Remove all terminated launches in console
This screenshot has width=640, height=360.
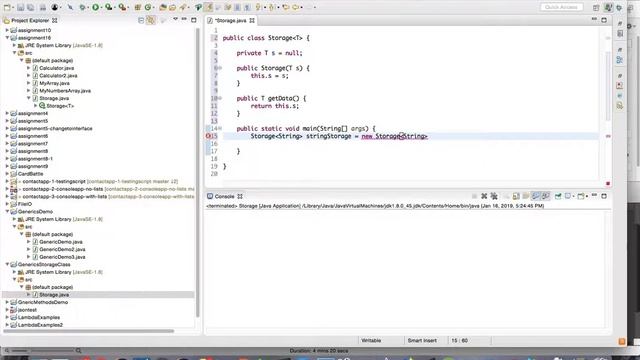[494, 196]
